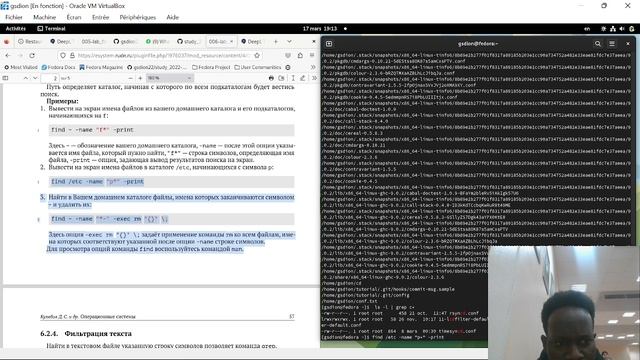Open the Entrée menu in VirtualBox
640x360 pixels.
[100, 17]
